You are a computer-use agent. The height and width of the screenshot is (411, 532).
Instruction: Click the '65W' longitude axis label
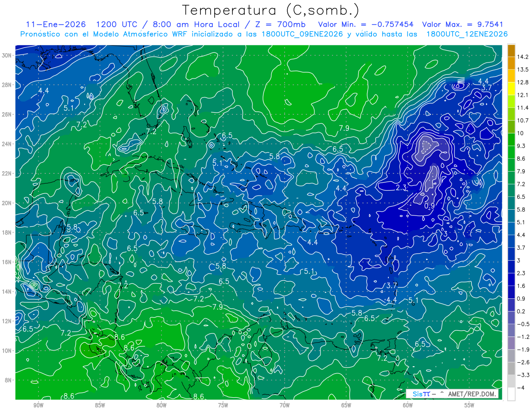(x=346, y=406)
